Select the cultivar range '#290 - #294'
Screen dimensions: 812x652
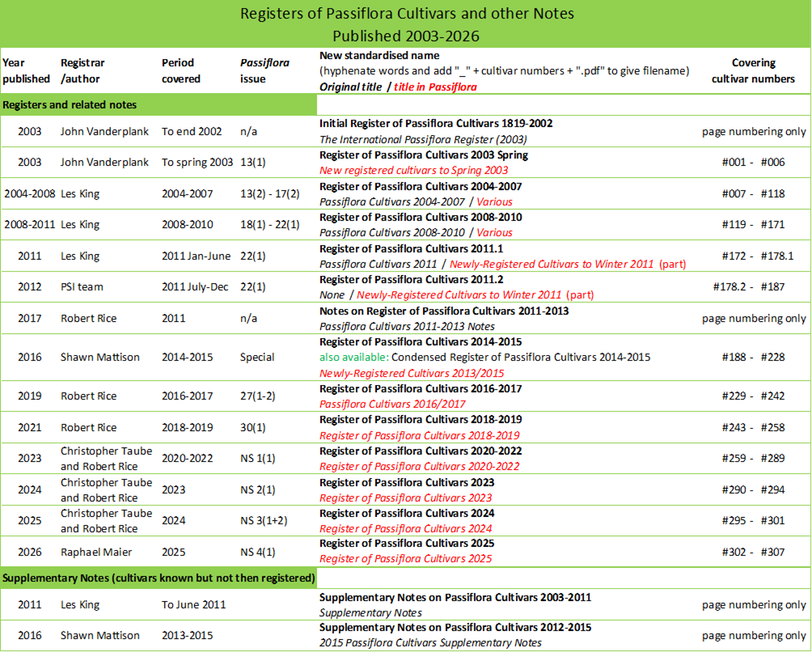(753, 489)
